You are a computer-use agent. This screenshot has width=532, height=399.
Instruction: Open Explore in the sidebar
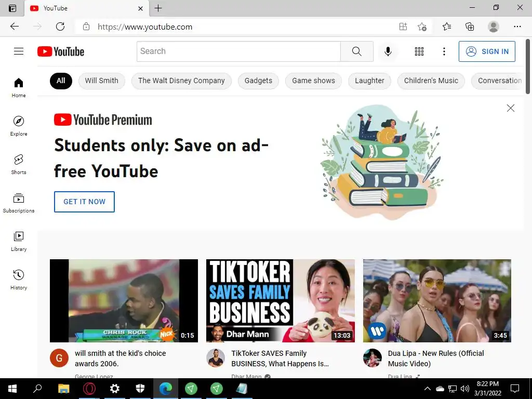click(x=19, y=126)
